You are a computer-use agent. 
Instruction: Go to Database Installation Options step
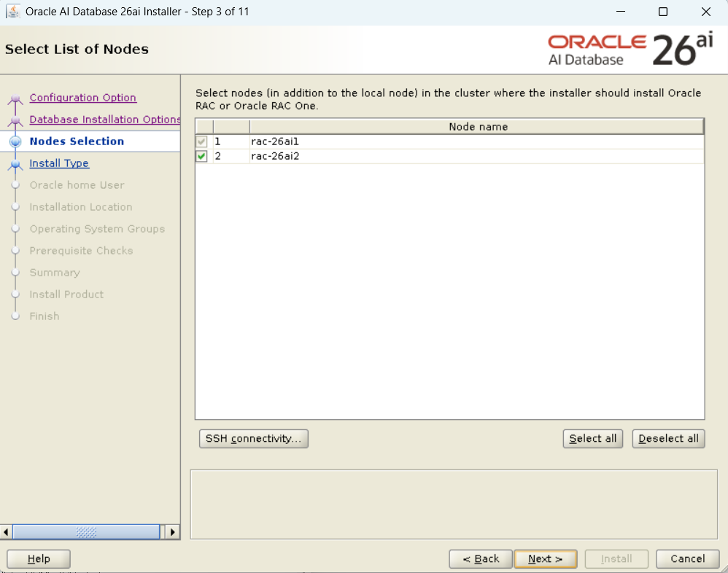click(x=104, y=120)
